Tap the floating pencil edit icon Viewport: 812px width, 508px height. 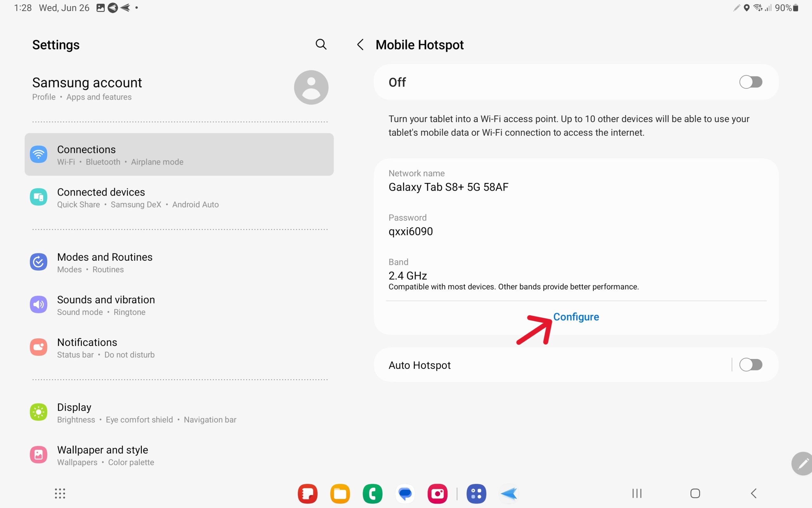click(x=802, y=464)
